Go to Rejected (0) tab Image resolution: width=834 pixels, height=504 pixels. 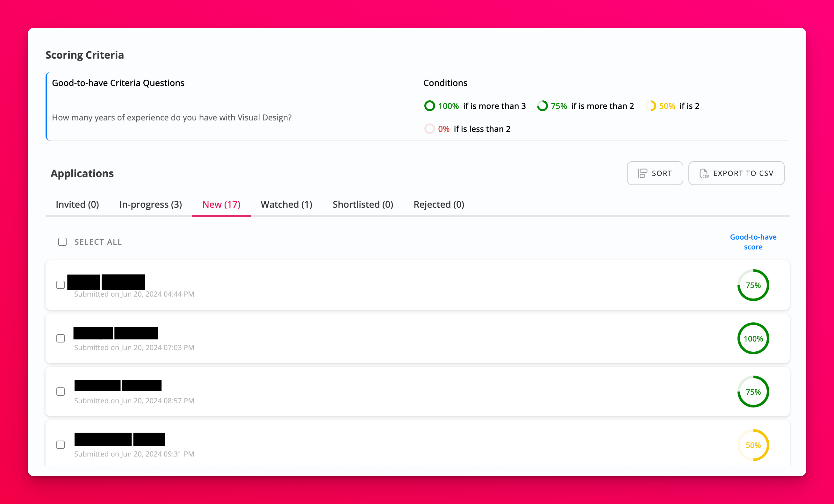tap(439, 205)
